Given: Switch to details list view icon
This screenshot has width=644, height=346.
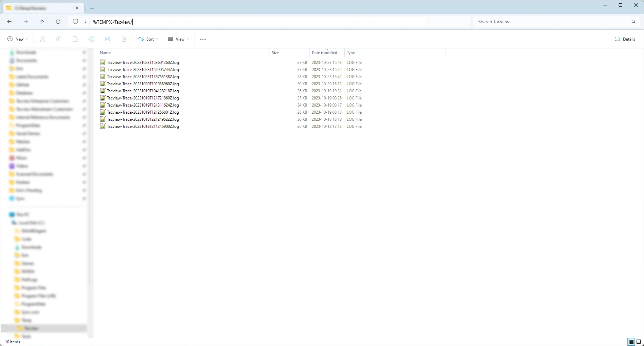Looking at the screenshot, I should [x=631, y=342].
